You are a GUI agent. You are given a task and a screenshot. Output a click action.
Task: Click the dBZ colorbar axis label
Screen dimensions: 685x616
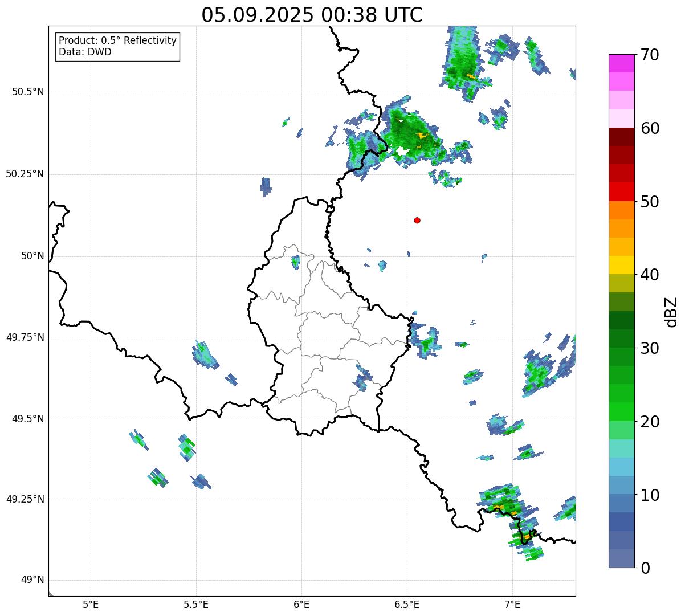point(671,311)
